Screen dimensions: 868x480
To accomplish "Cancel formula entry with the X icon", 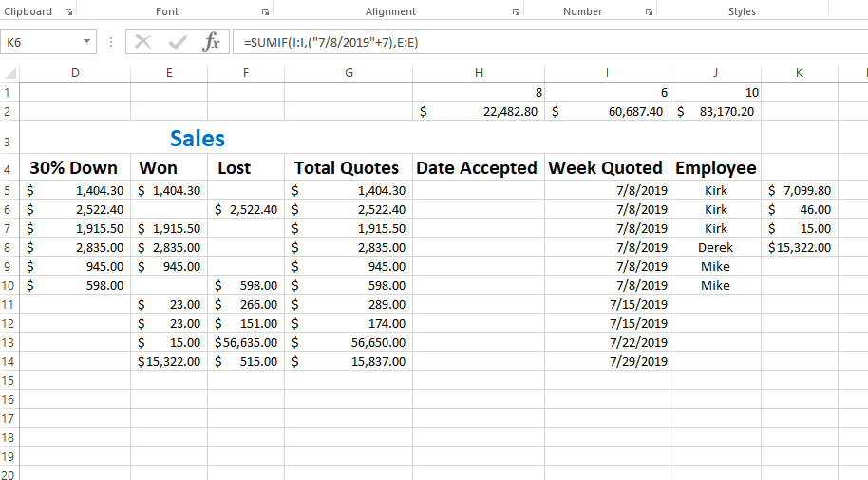I will pos(142,42).
